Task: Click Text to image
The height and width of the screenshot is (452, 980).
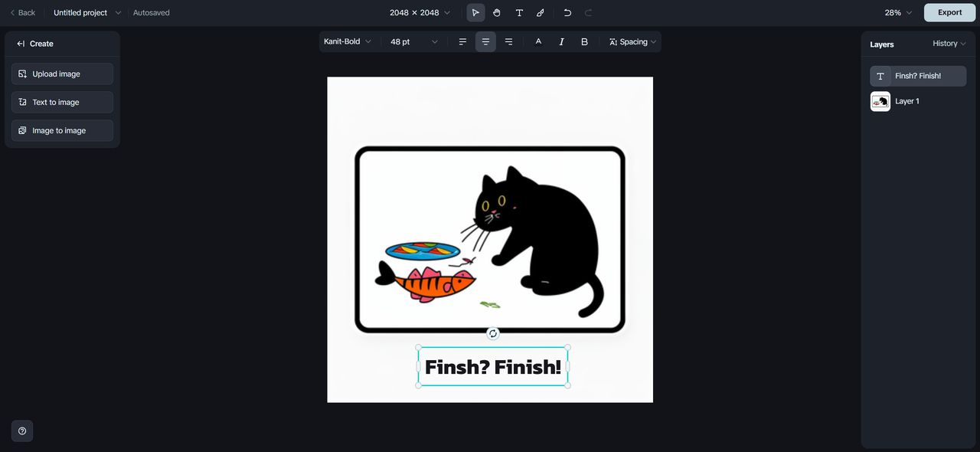Action: [62, 102]
